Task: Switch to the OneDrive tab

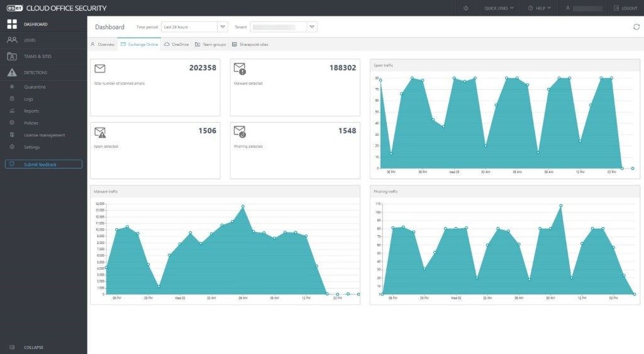Action: click(x=176, y=45)
